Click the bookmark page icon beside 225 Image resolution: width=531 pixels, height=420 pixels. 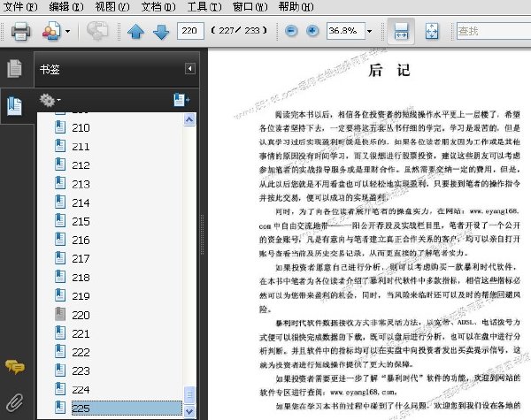coord(60,408)
